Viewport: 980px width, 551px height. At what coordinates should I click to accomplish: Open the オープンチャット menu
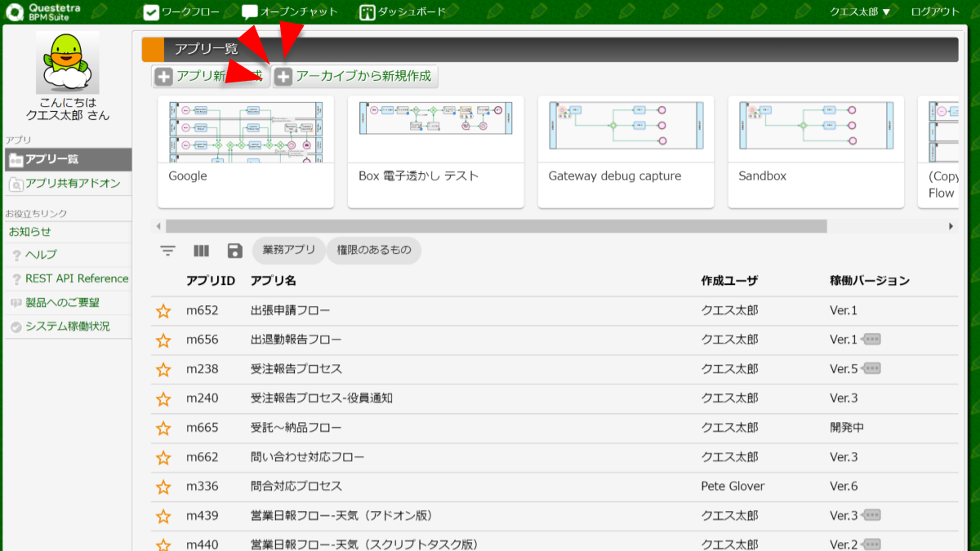290,12
